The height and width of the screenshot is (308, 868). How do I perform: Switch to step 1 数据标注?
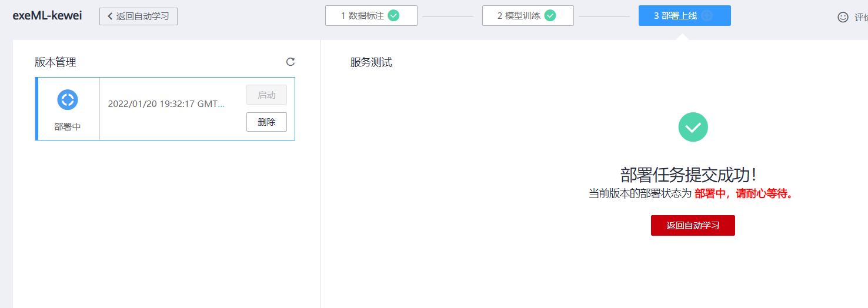371,16
